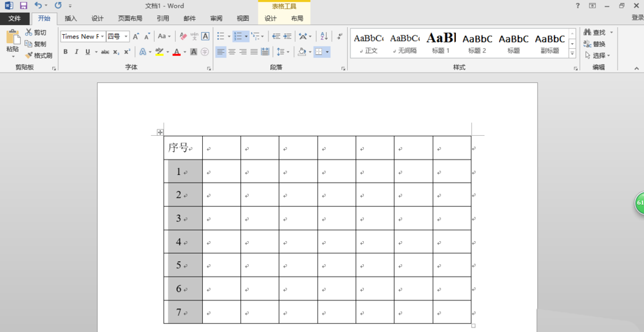
Task: Click cell containing number 4
Action: (x=183, y=242)
